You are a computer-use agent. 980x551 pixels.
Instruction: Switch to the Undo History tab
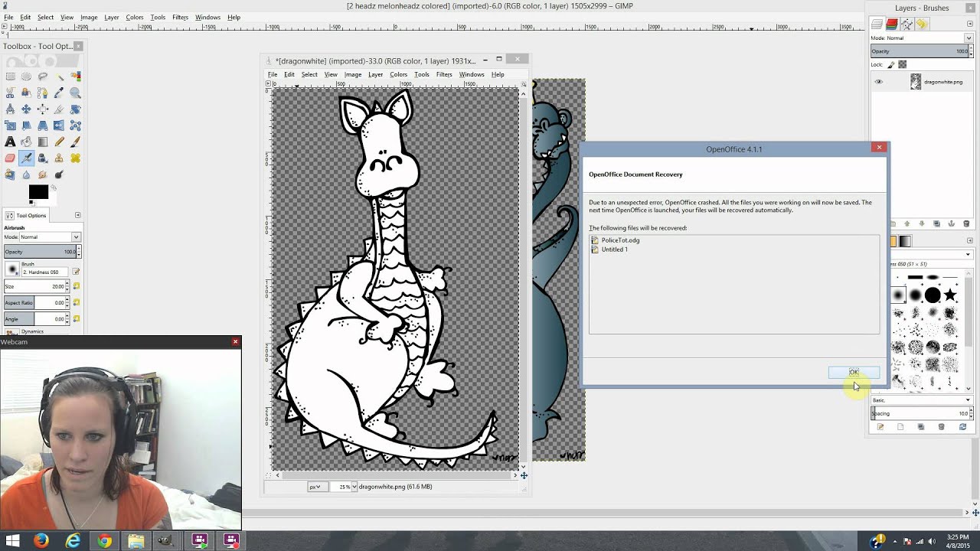point(921,24)
